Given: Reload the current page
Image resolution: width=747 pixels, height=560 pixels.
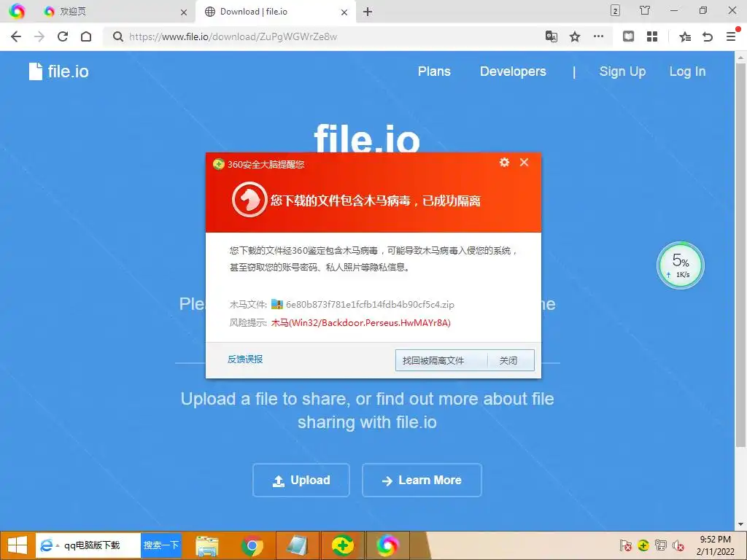Looking at the screenshot, I should click(63, 36).
